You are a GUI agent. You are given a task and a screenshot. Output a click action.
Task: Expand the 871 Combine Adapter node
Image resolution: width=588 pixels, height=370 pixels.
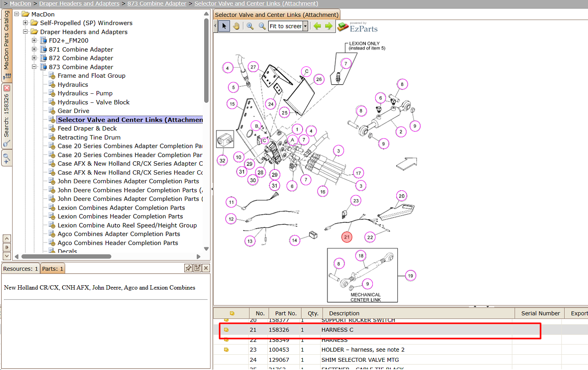(34, 49)
